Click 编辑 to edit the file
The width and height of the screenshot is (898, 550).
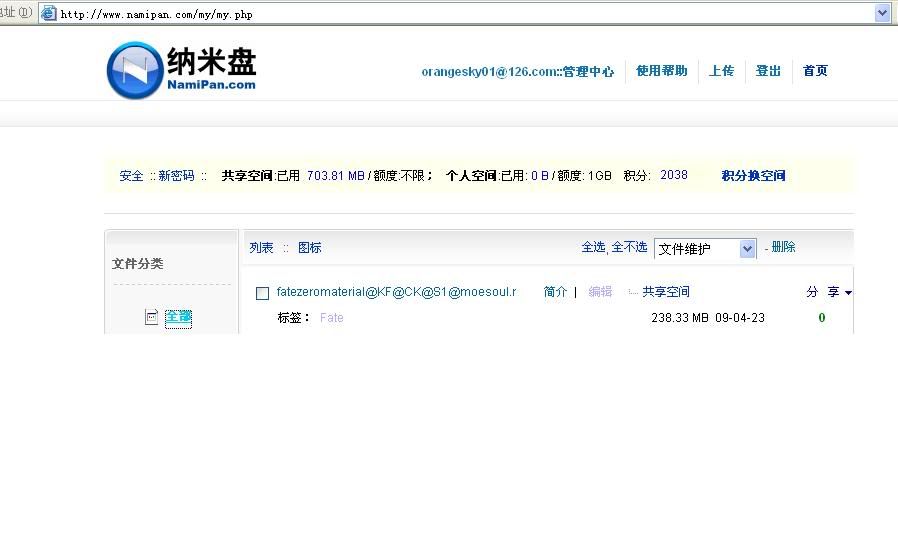(600, 292)
